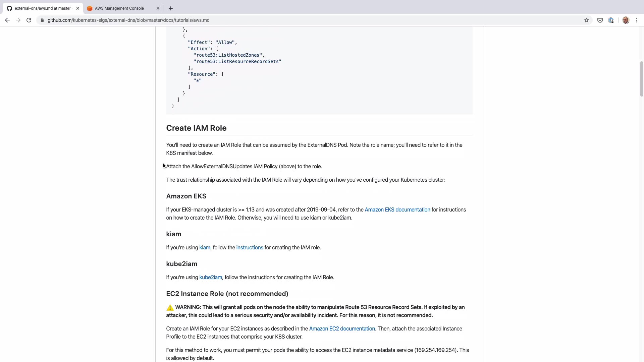
Task: Reload the page with refresh icon
Action: (x=29, y=20)
